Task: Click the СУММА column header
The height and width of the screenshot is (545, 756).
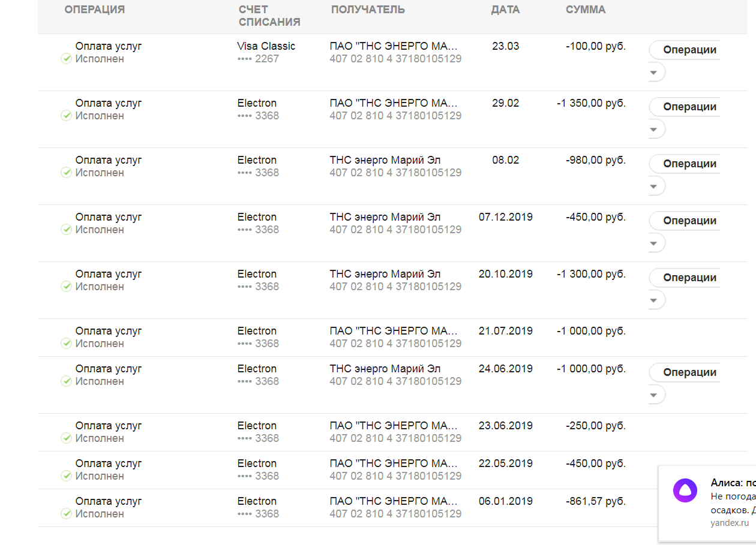Action: [x=585, y=10]
